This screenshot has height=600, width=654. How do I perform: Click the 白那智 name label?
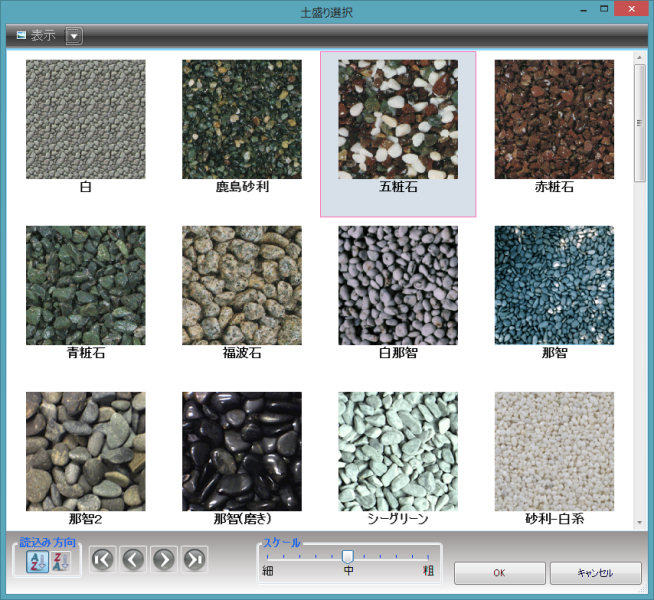point(398,353)
